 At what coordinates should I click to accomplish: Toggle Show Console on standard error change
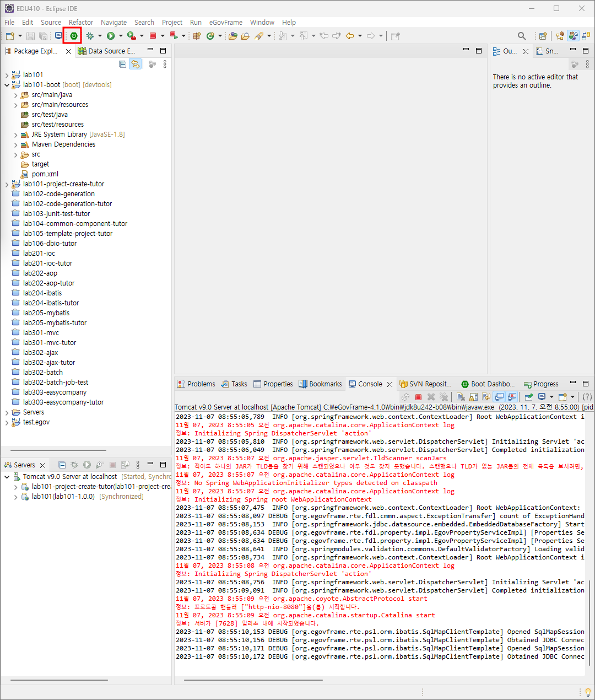click(512, 397)
